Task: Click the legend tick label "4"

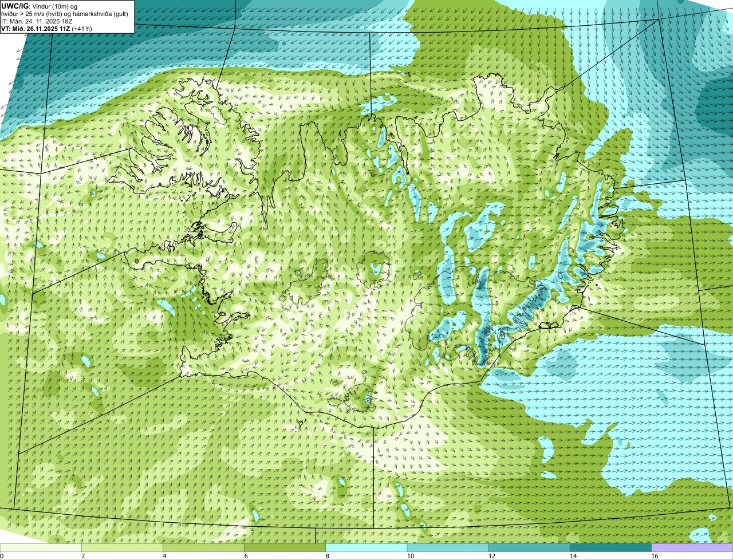Action: 164,556
